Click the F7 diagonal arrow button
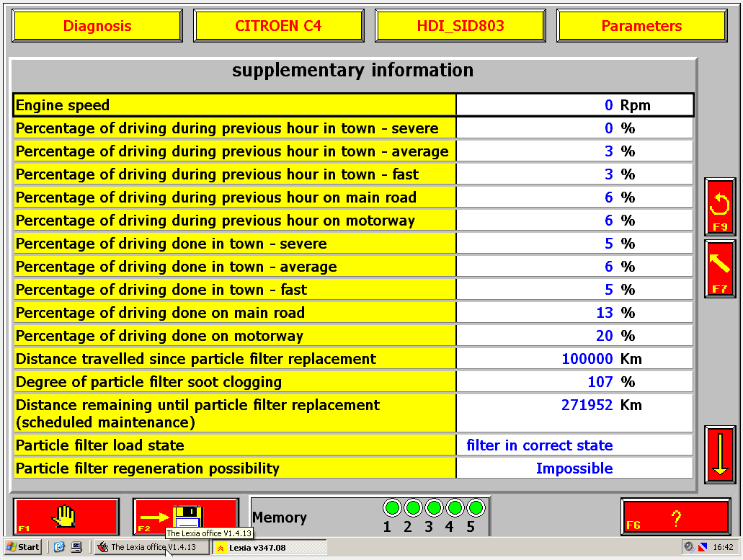The image size is (743, 560). (720, 269)
